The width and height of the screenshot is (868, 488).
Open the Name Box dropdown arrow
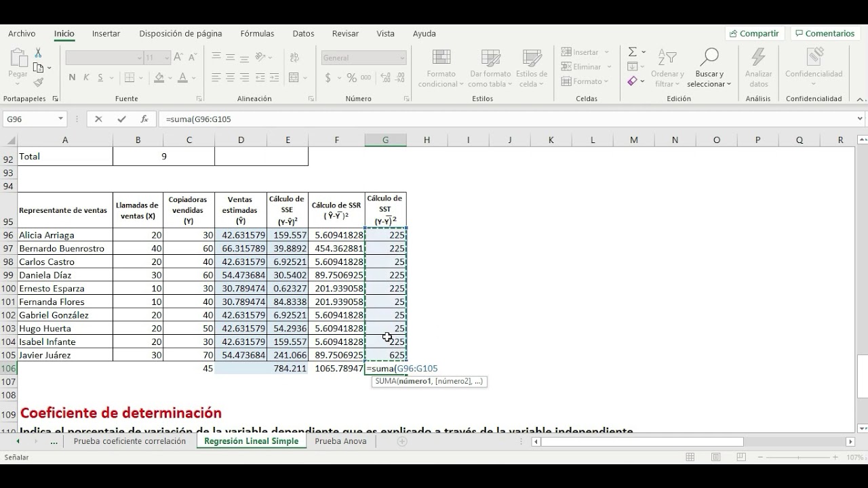(60, 119)
